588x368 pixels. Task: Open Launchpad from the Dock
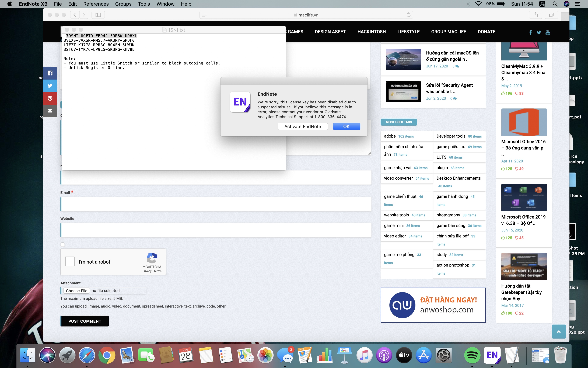[67, 355]
